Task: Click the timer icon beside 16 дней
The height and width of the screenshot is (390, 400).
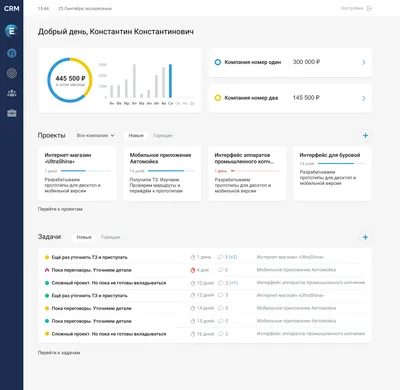Action: click(192, 334)
